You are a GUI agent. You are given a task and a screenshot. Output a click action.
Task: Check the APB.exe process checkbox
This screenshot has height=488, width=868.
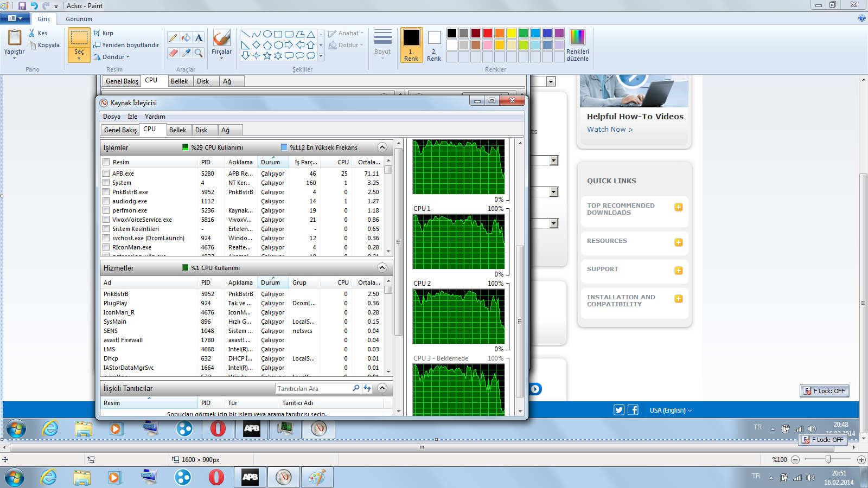106,174
